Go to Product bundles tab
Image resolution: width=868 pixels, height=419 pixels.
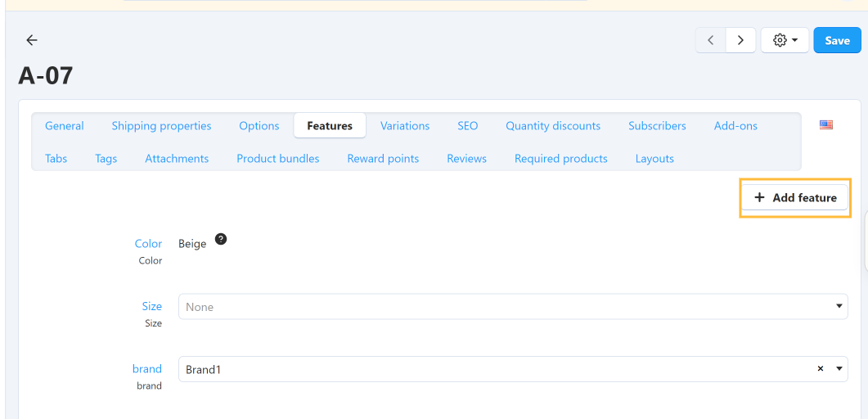[x=278, y=158]
